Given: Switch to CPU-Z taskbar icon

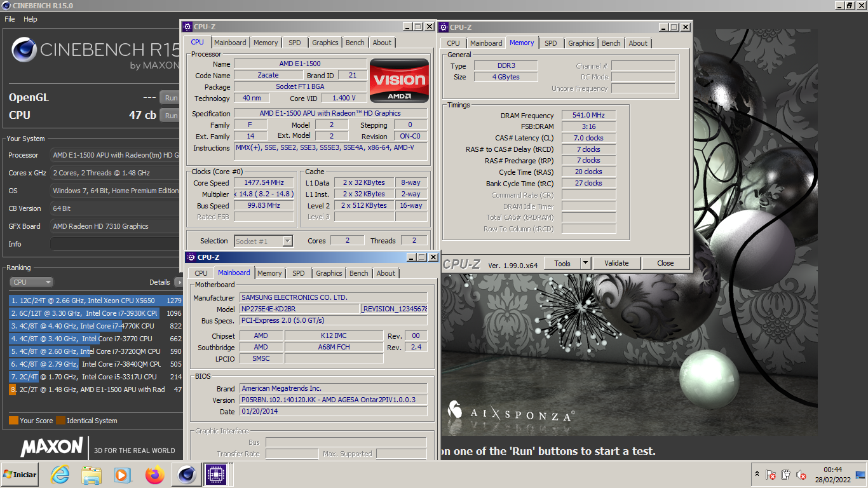Looking at the screenshot, I should [215, 475].
